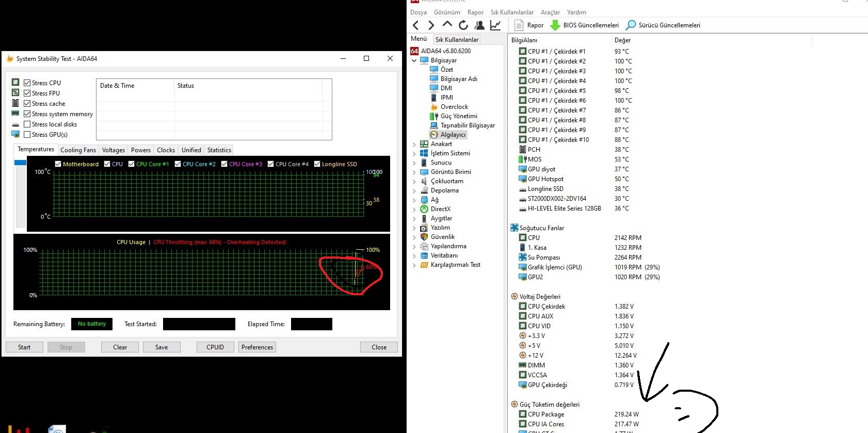Image resolution: width=868 pixels, height=433 pixels.
Task: Expand the İşletim Sistemi node
Action: pyautogui.click(x=414, y=154)
